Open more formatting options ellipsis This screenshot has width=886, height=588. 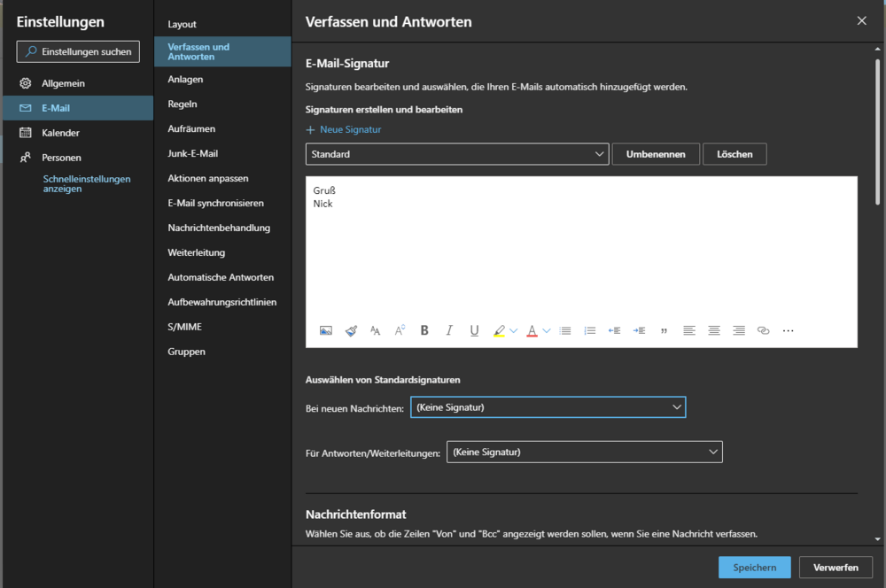coord(788,331)
